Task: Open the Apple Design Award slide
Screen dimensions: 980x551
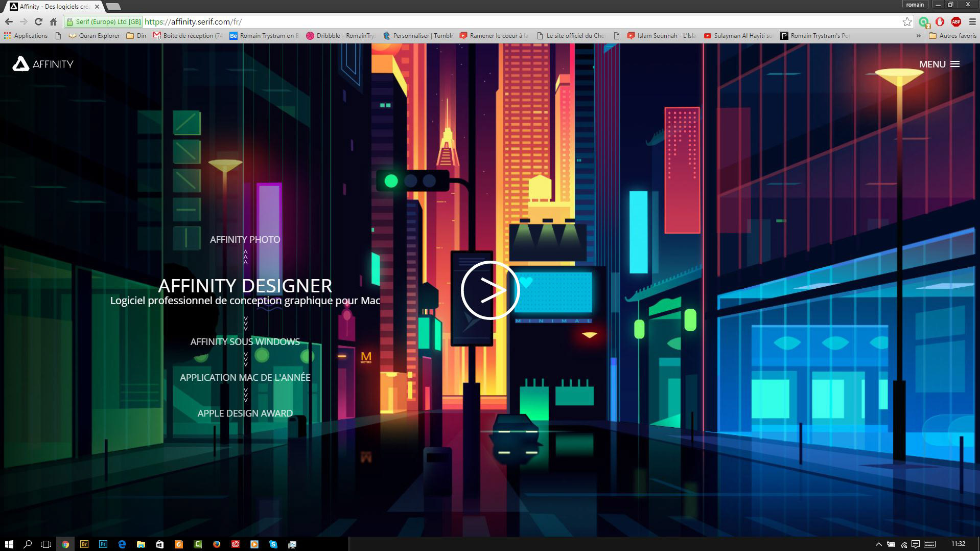Action: point(245,413)
